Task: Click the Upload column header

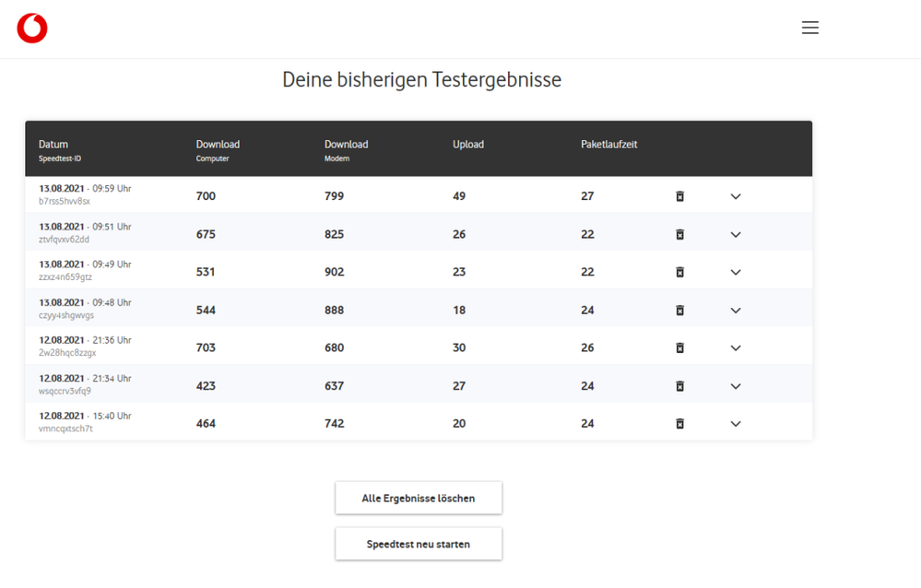Action: click(x=468, y=145)
